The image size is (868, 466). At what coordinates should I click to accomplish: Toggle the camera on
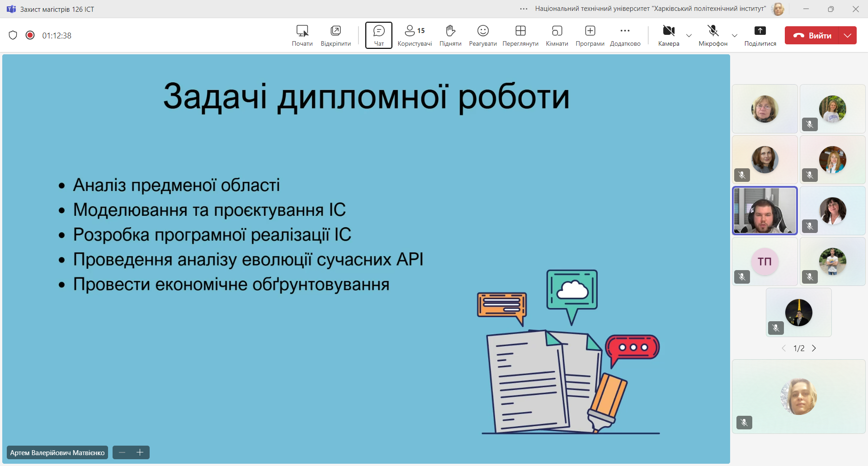[669, 35]
